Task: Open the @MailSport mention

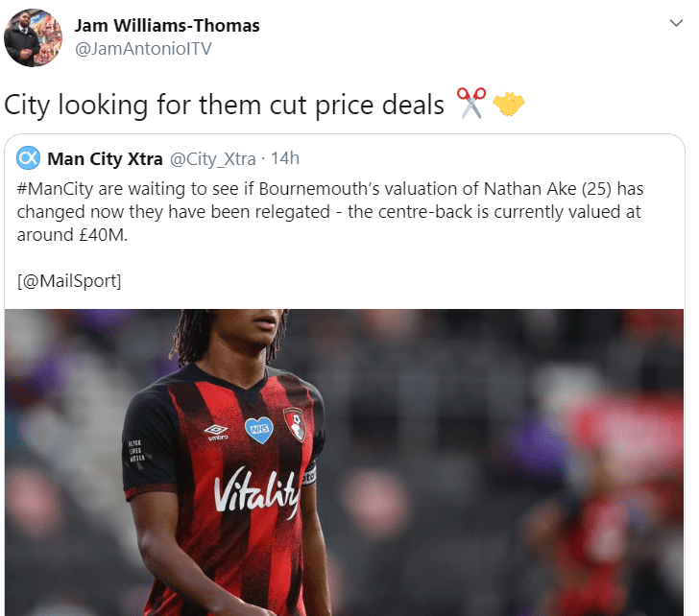Action: coord(69,281)
